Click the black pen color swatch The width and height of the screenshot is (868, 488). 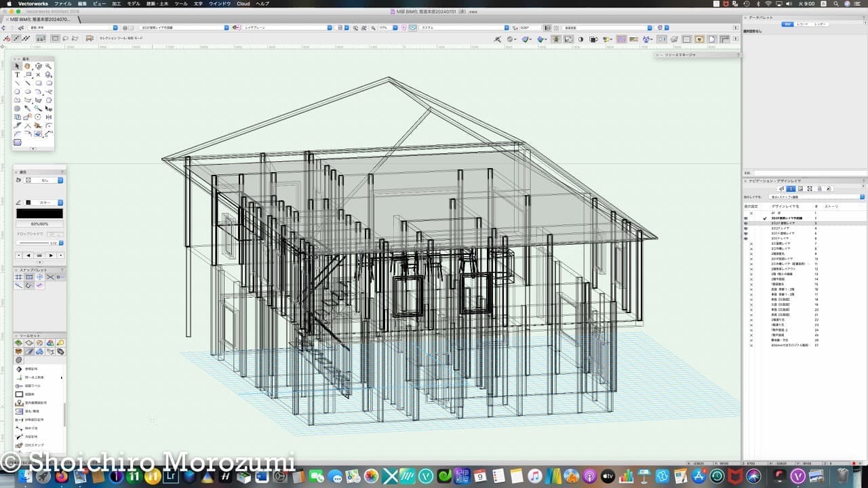[x=39, y=213]
